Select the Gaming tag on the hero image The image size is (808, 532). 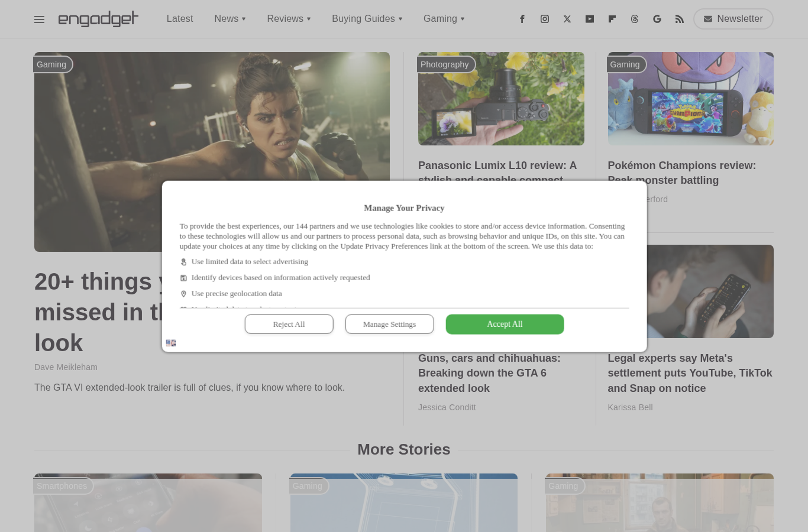tap(52, 64)
